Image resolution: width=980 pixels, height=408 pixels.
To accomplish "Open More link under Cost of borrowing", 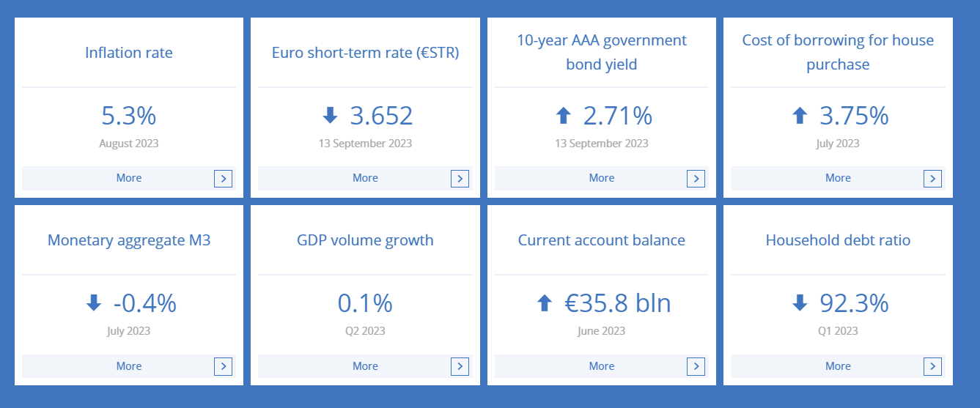I will click(838, 178).
